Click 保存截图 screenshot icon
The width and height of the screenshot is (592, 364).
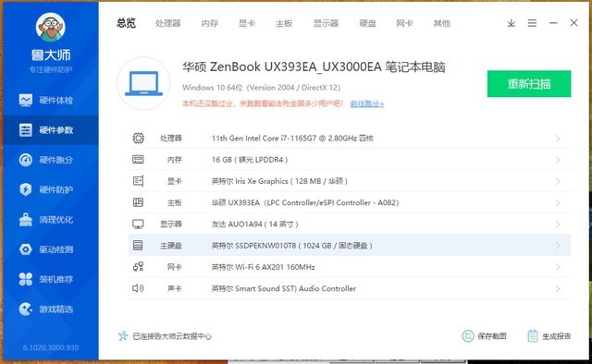tap(468, 335)
